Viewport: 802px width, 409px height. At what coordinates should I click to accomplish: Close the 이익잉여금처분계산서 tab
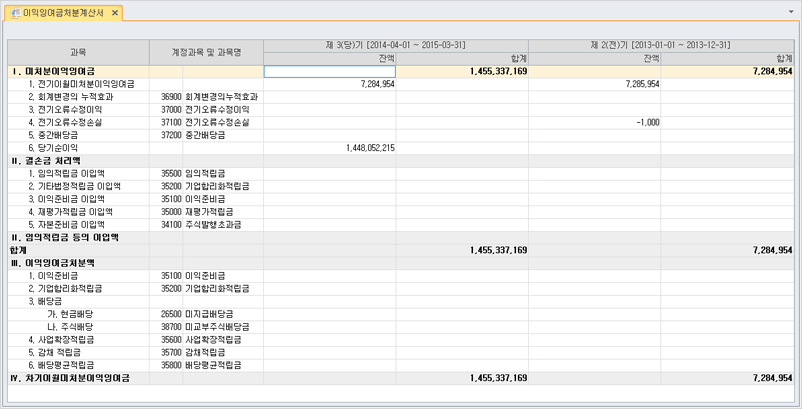[x=115, y=13]
